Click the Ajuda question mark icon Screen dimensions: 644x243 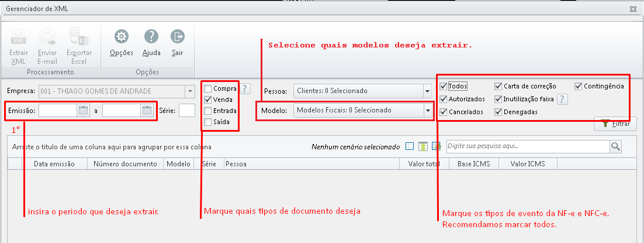point(151,37)
